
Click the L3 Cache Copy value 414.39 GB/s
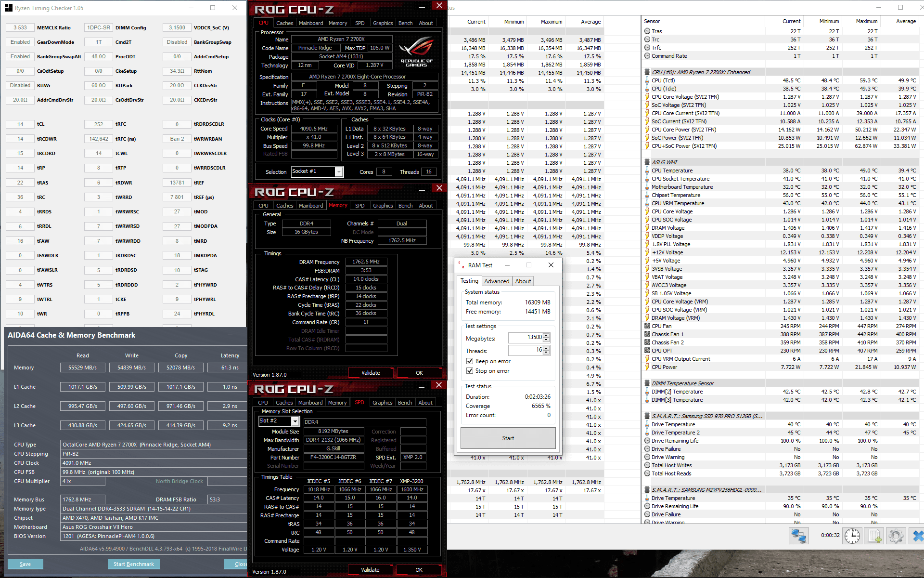tap(180, 425)
